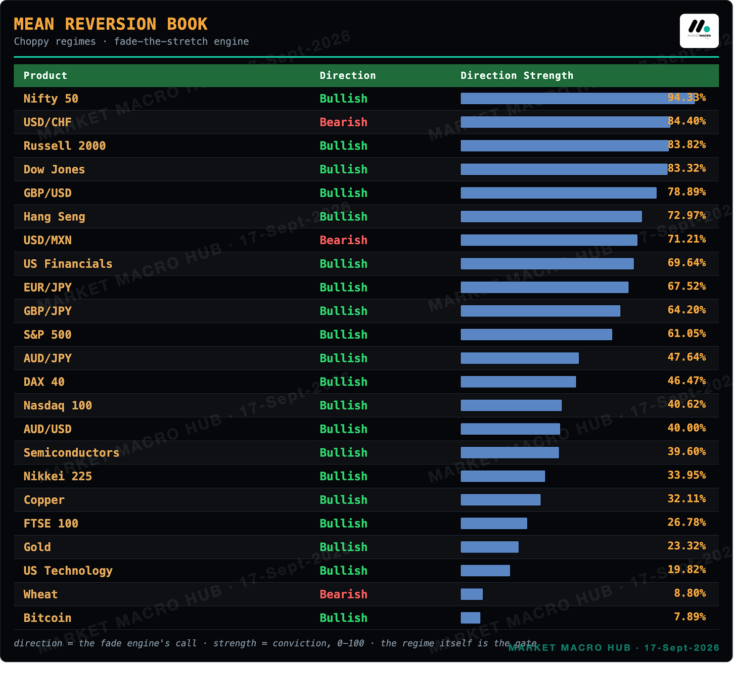This screenshot has width=736, height=700.
Task: Select the Bitcoin product name
Action: click(x=48, y=618)
